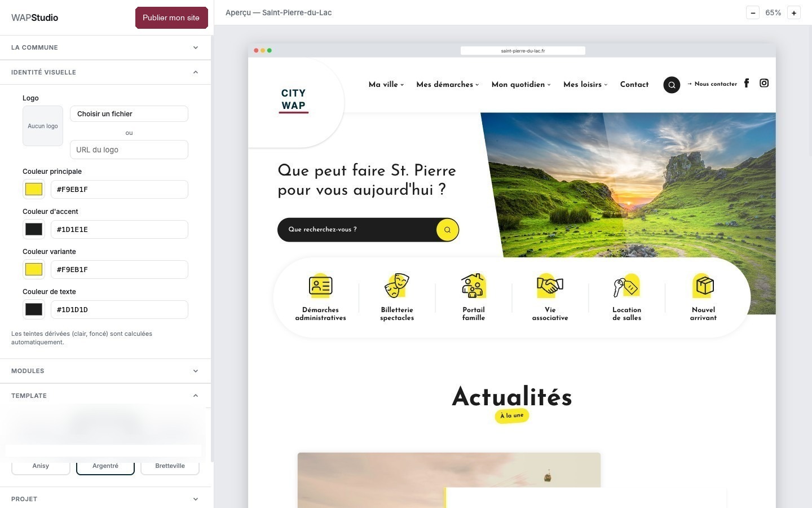Zoom out the preview with minus button
The height and width of the screenshot is (508, 812).
point(753,12)
